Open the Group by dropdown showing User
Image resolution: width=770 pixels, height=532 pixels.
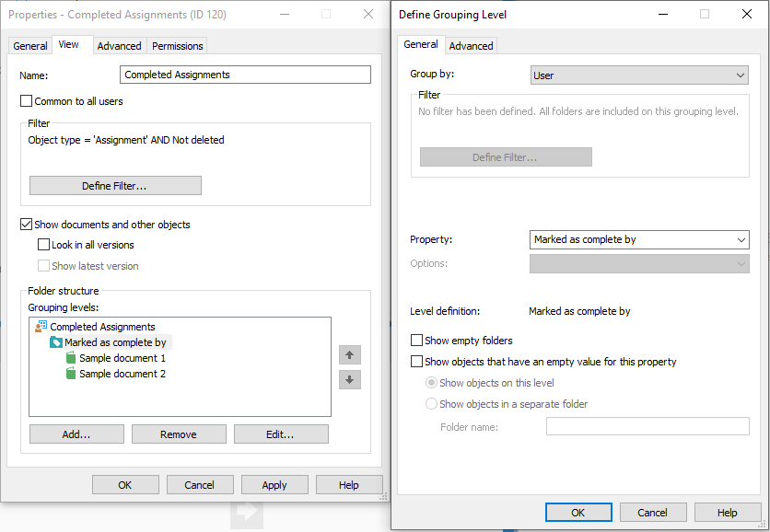(x=639, y=75)
